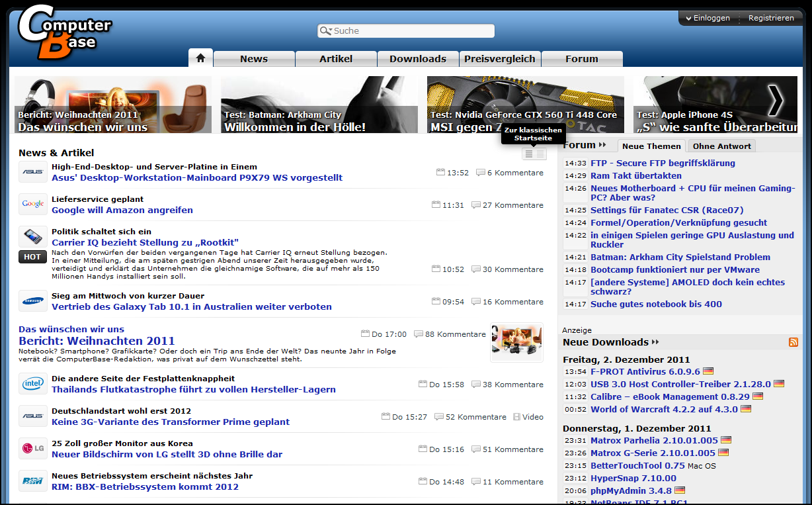Open the Preisvergleich tab
The width and height of the screenshot is (812, 505).
pos(500,59)
